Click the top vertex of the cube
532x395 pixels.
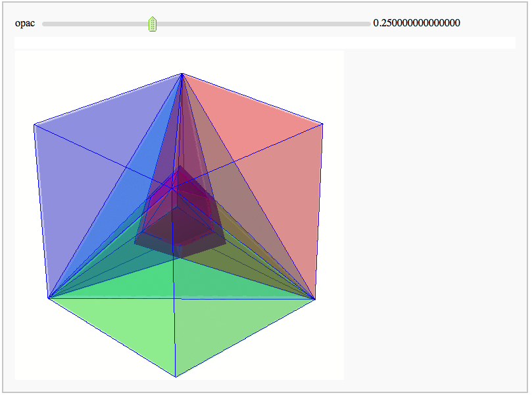[182, 74]
